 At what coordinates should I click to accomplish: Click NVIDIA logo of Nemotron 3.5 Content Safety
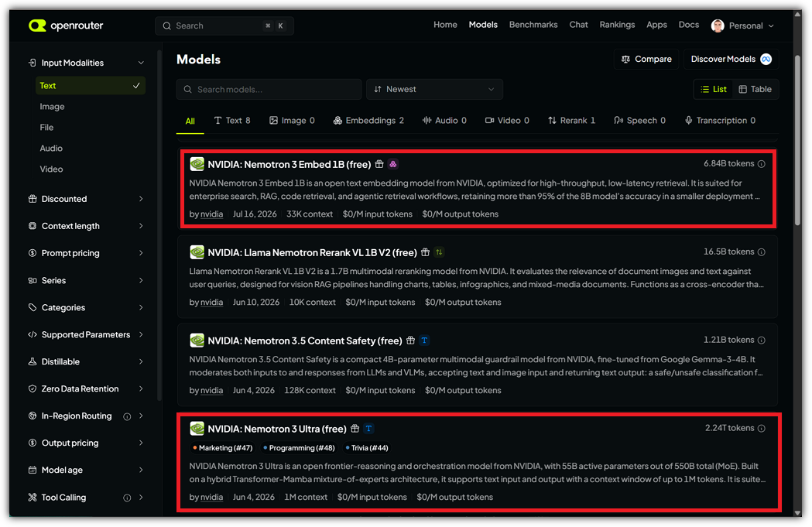point(197,340)
